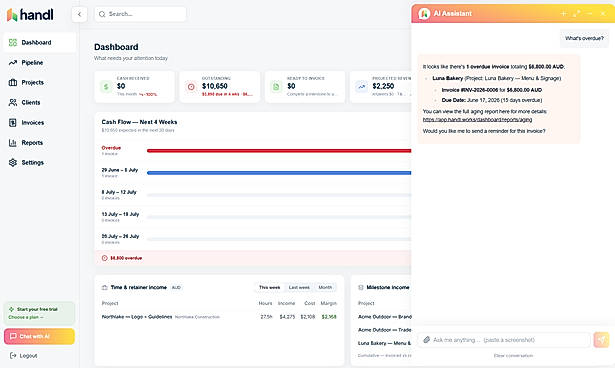Collapse the sidebar with chevron button
615x368 pixels.
[x=79, y=15]
